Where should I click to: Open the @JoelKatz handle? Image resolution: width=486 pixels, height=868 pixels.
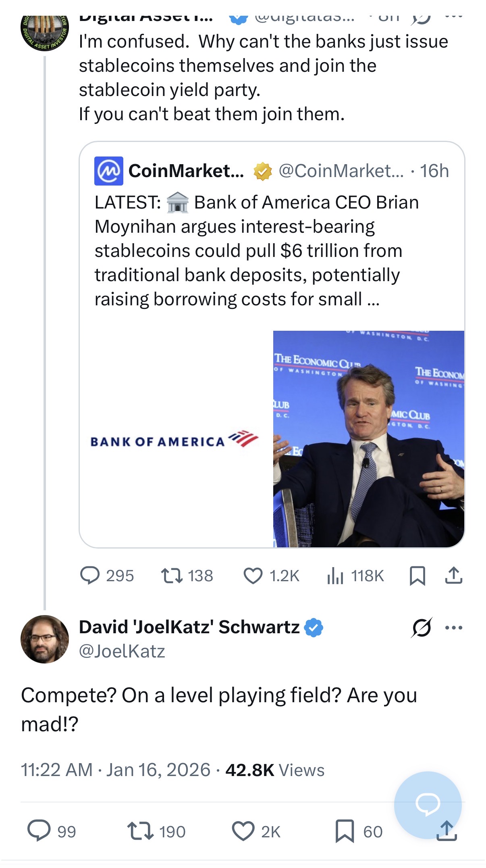point(122,651)
